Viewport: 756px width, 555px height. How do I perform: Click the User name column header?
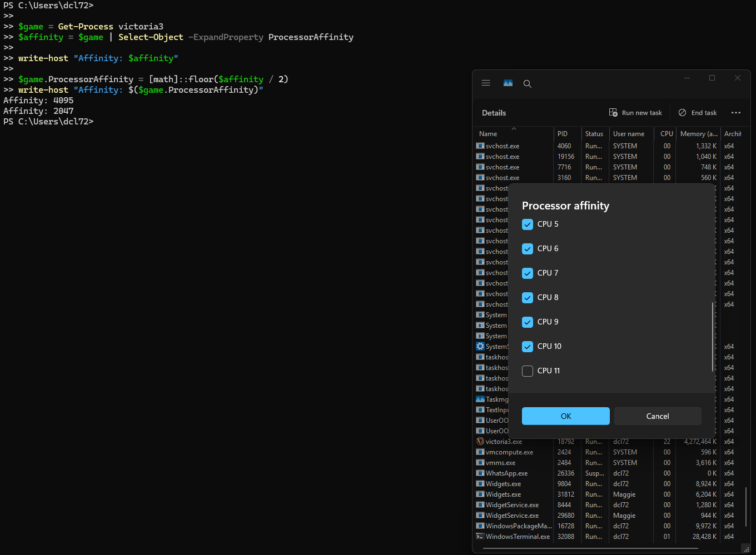pyautogui.click(x=629, y=134)
